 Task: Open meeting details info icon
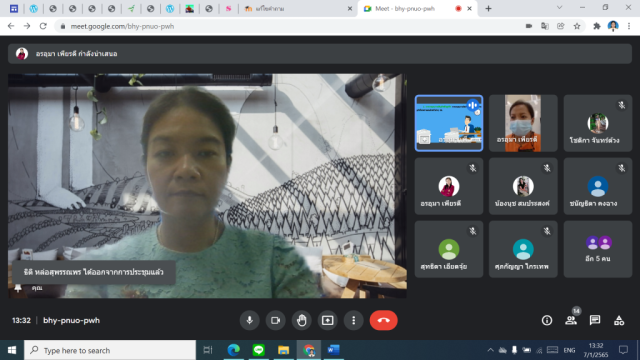(x=547, y=320)
